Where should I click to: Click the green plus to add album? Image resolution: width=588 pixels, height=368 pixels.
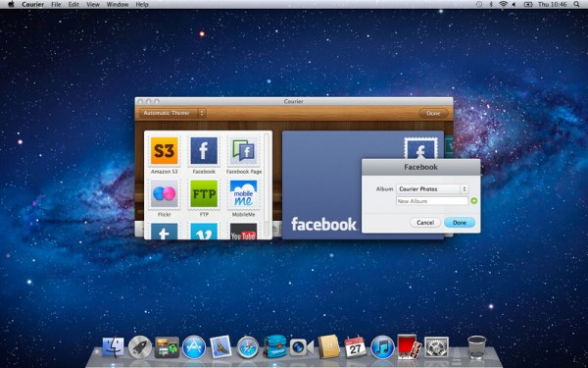[473, 201]
